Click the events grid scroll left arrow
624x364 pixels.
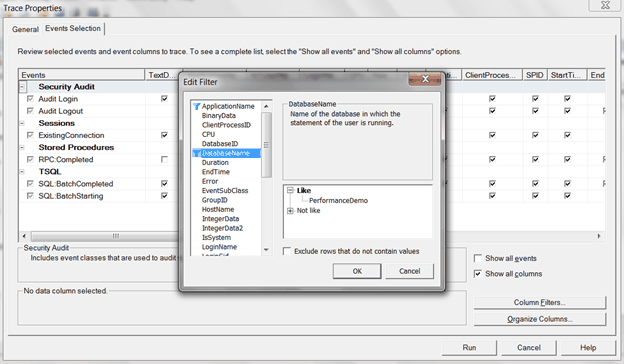(24, 236)
